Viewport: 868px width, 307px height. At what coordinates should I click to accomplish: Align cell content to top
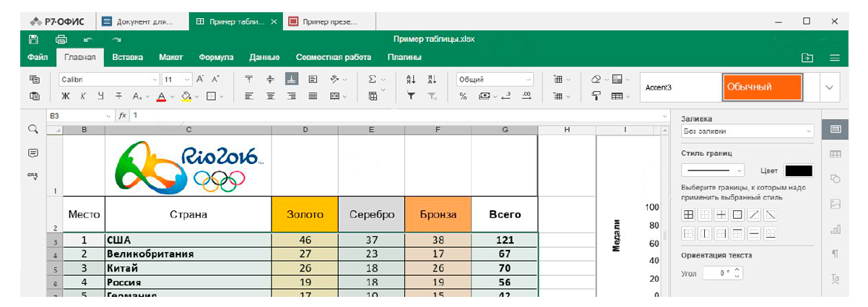click(249, 79)
